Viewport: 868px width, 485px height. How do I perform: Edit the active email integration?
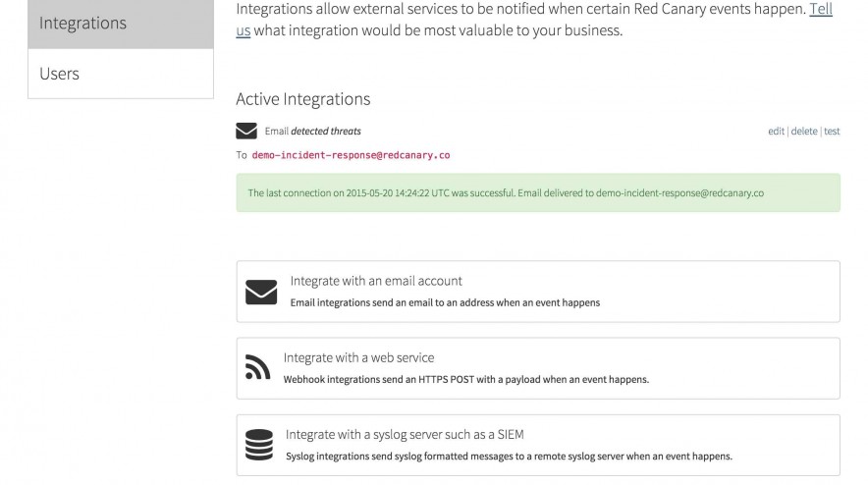(x=776, y=132)
